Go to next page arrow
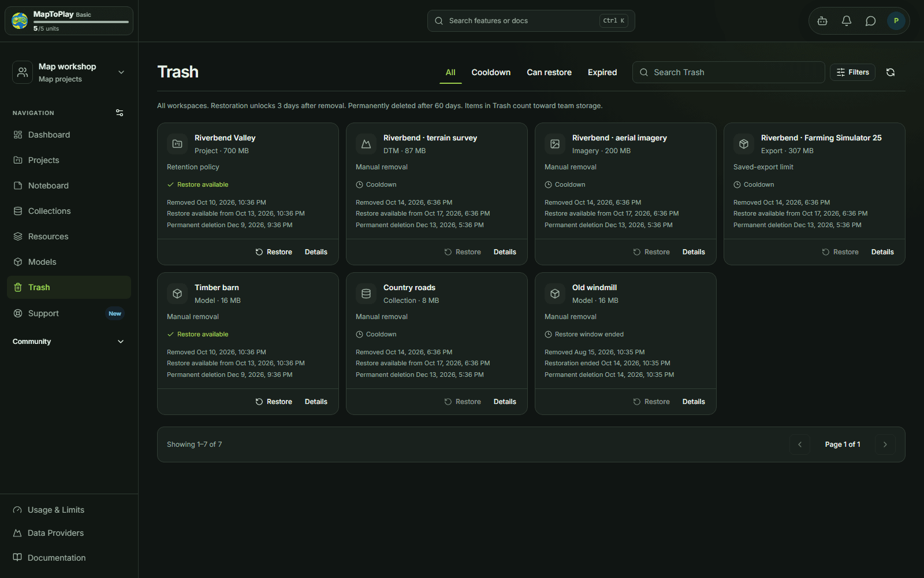Image resolution: width=924 pixels, height=578 pixels. 885,444
